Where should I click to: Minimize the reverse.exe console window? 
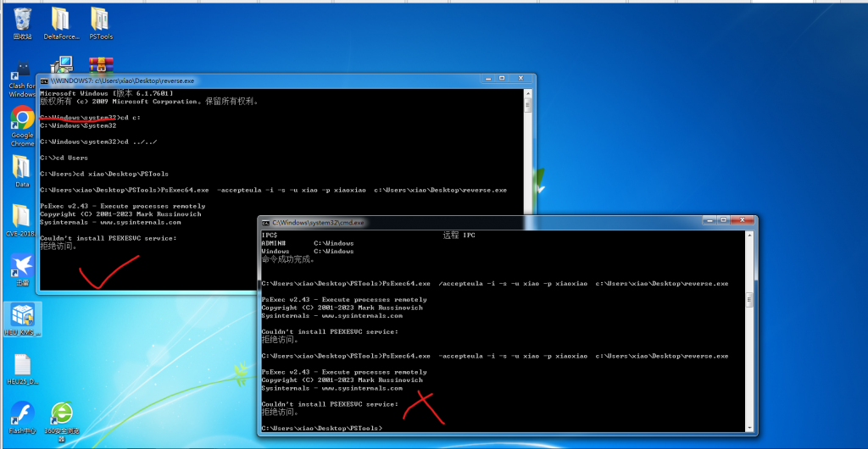487,79
